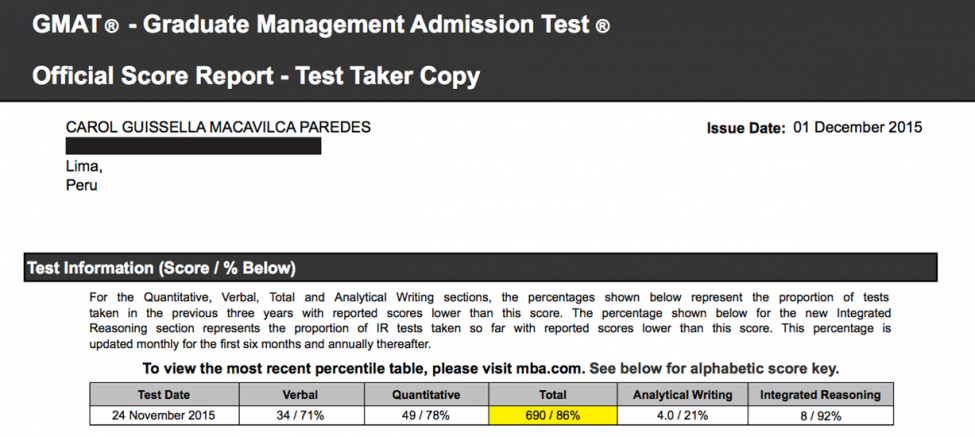Click the 01 December 2015 issue date

pos(857,127)
